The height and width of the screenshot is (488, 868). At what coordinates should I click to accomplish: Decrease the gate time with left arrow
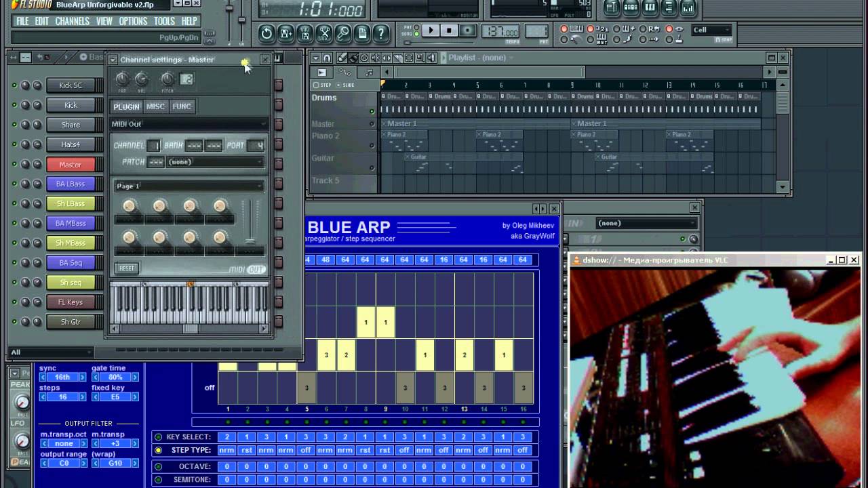96,378
